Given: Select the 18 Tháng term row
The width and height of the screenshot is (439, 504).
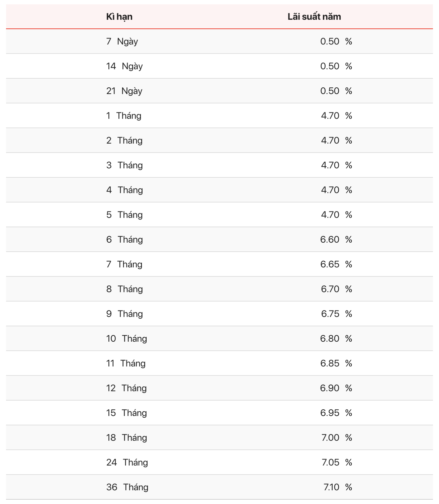Looking at the screenshot, I should [219, 438].
